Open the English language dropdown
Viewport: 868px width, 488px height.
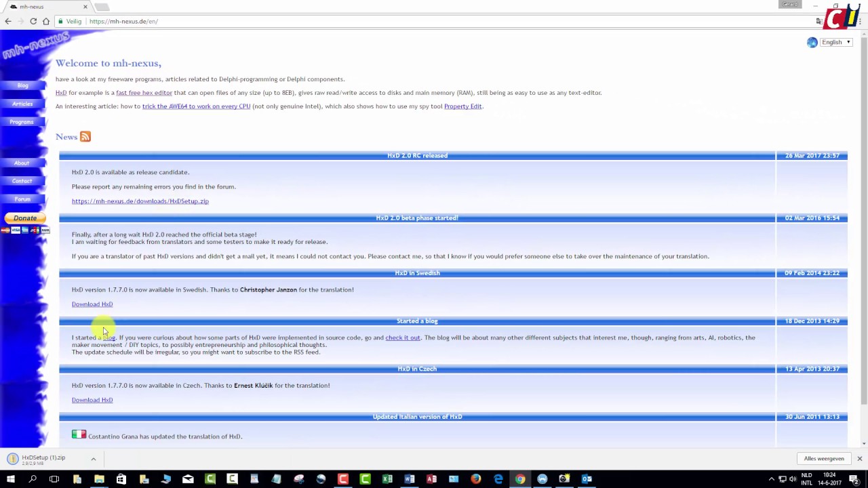[836, 42]
